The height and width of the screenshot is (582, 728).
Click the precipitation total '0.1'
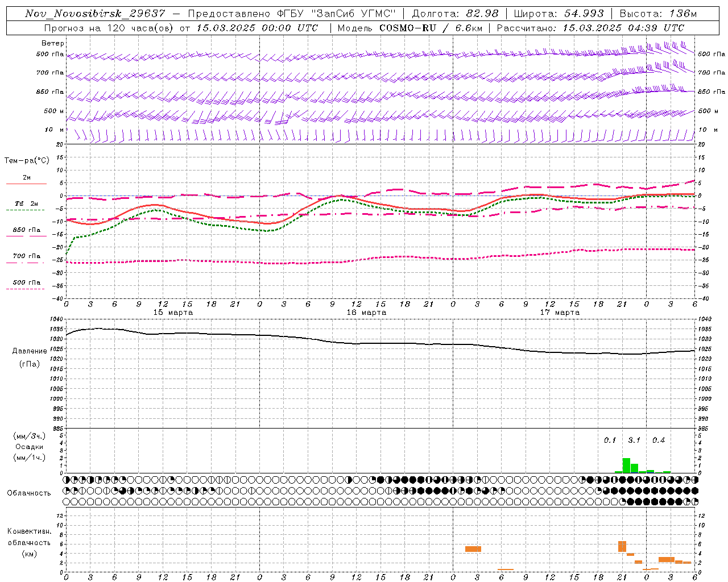tap(610, 440)
